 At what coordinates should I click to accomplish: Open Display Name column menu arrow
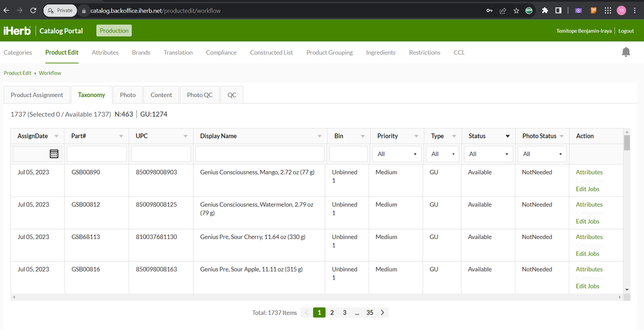point(319,136)
